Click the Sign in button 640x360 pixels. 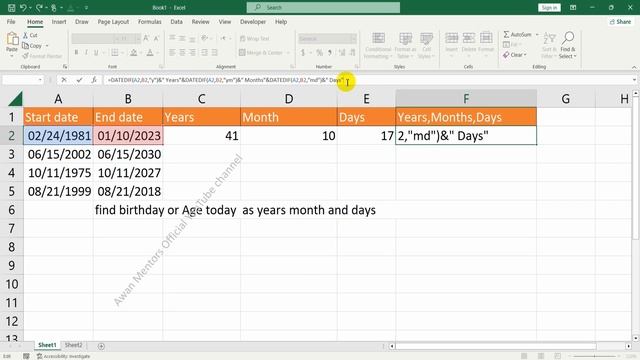[x=549, y=7]
